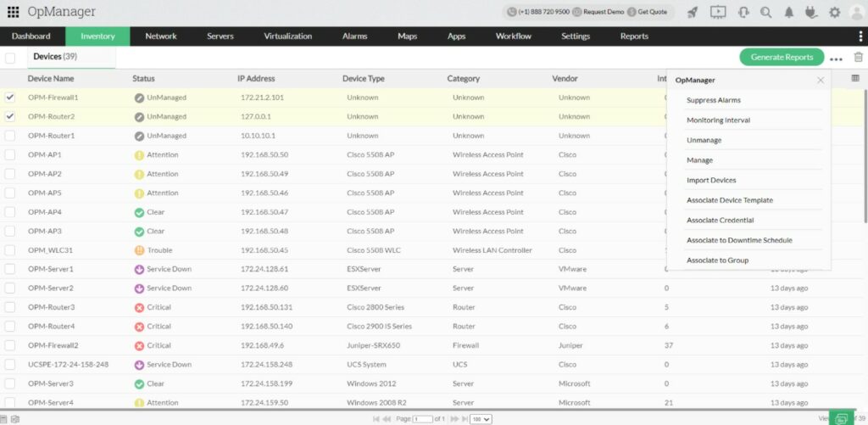
Task: Open the support headset icon
Action: (744, 12)
